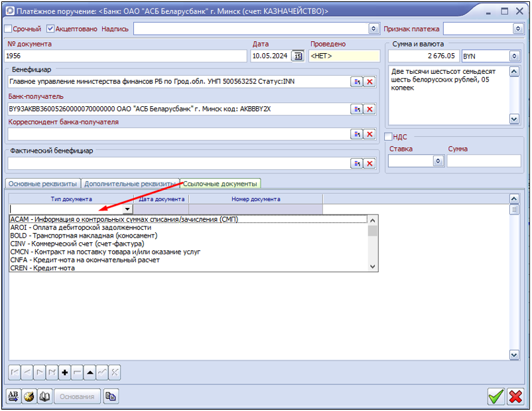This screenshot has height=411, width=532.
Task: Open the BYN currency dropdown
Action: 514,56
